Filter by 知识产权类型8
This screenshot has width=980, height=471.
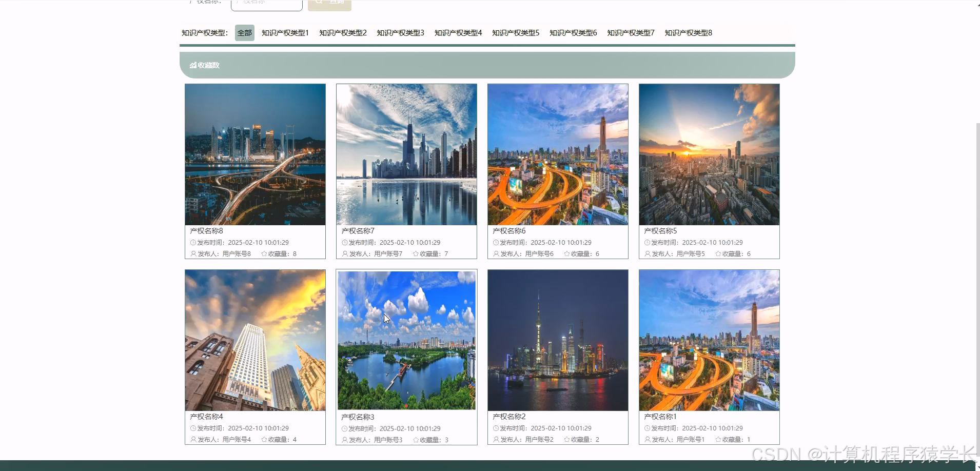coord(688,33)
